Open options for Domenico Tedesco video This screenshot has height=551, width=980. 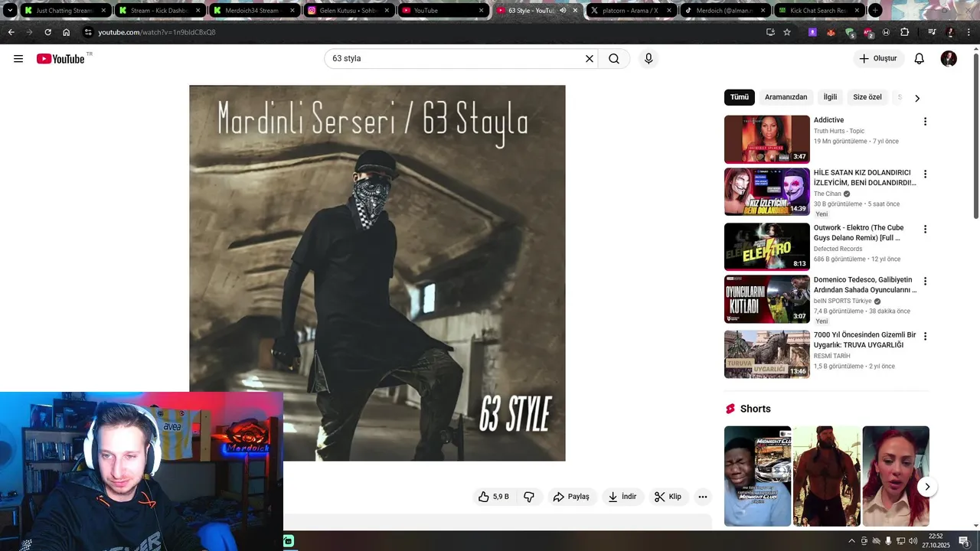925,282
